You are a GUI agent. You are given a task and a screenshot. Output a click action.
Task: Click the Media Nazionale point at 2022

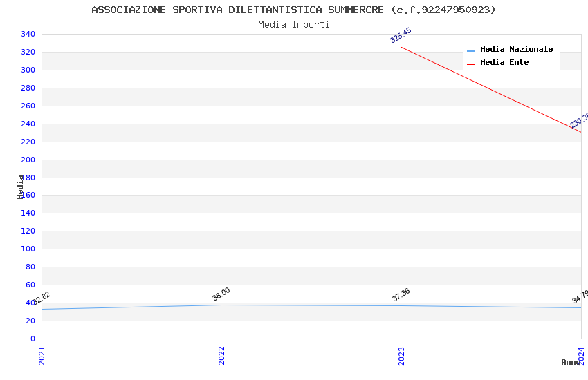221,305
